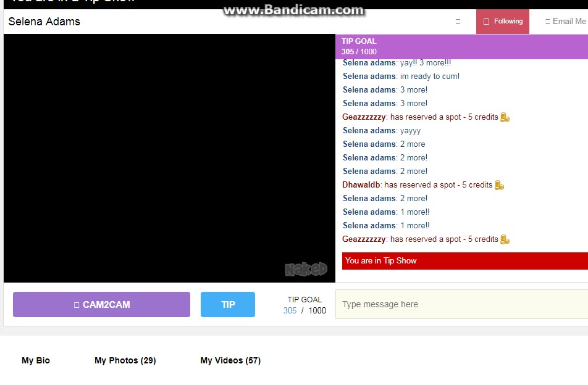Viewport: 588px width, 385px height.
Task: Click the Following button
Action: (503, 22)
